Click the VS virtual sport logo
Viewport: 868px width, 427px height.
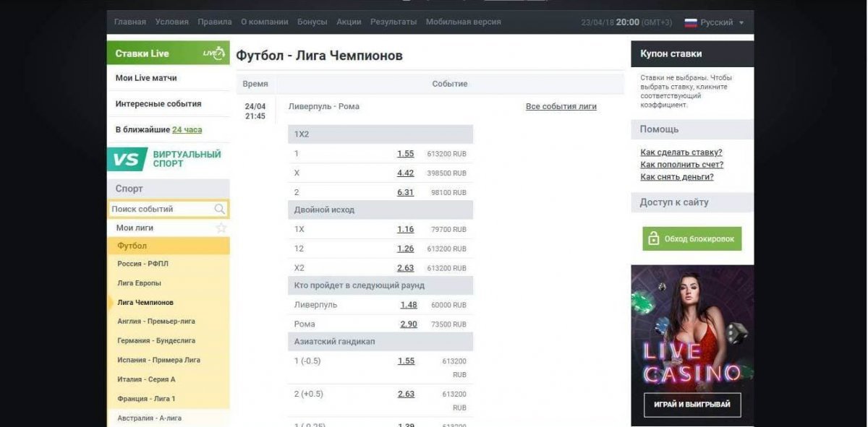tap(127, 159)
